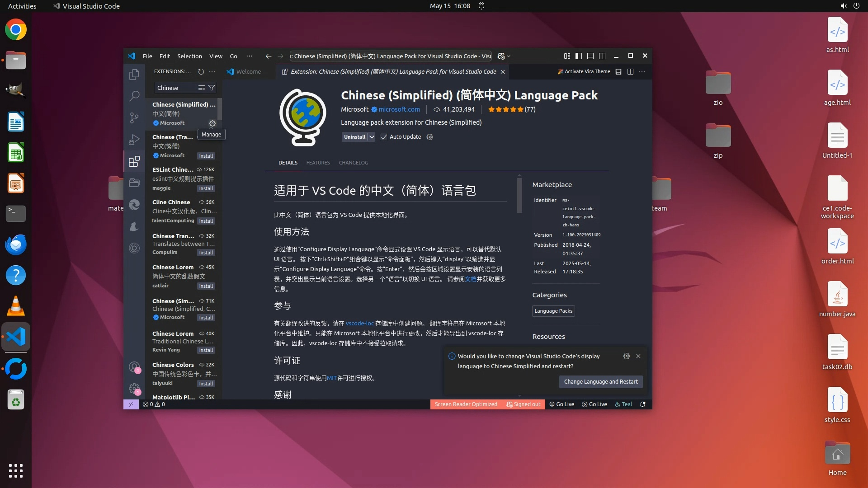Click the Search icon in activity bar
Screen dimensions: 868x488
pos(134,96)
